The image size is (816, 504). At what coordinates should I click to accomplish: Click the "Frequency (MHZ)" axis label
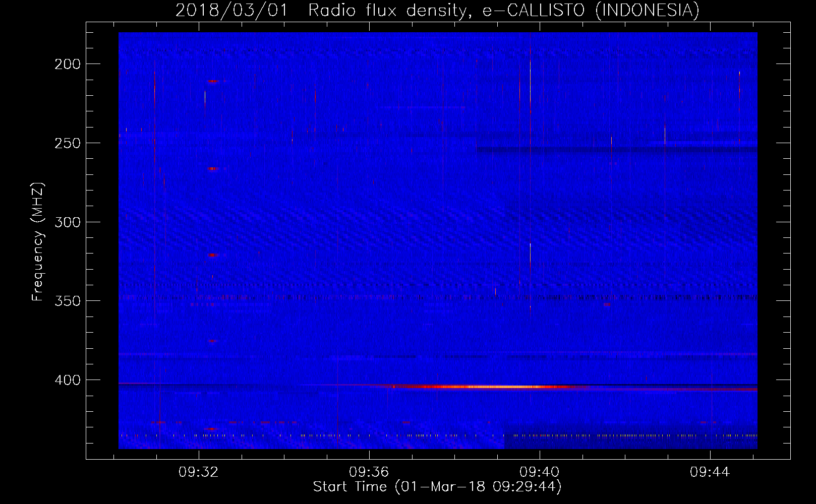(x=38, y=242)
